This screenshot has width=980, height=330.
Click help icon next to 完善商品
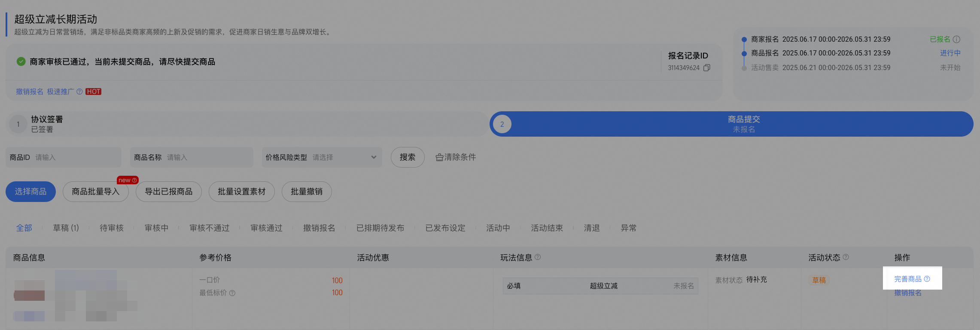pyautogui.click(x=927, y=279)
